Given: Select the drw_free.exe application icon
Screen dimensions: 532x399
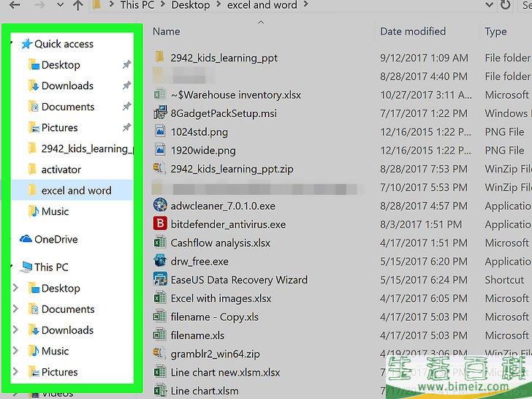Looking at the screenshot, I should (160, 261).
